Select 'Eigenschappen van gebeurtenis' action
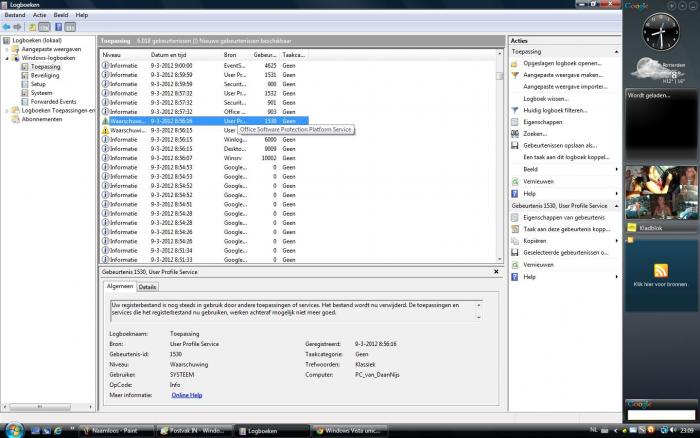The image size is (700, 438). pos(565,217)
